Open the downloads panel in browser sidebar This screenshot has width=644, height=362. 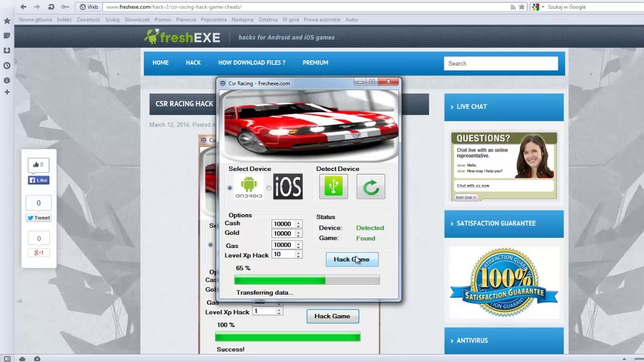click(7, 50)
